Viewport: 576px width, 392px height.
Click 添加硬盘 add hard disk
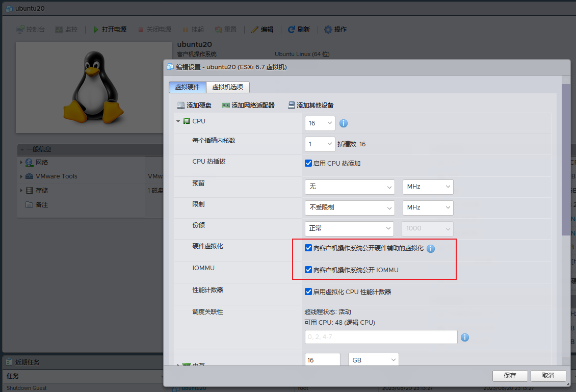click(194, 106)
